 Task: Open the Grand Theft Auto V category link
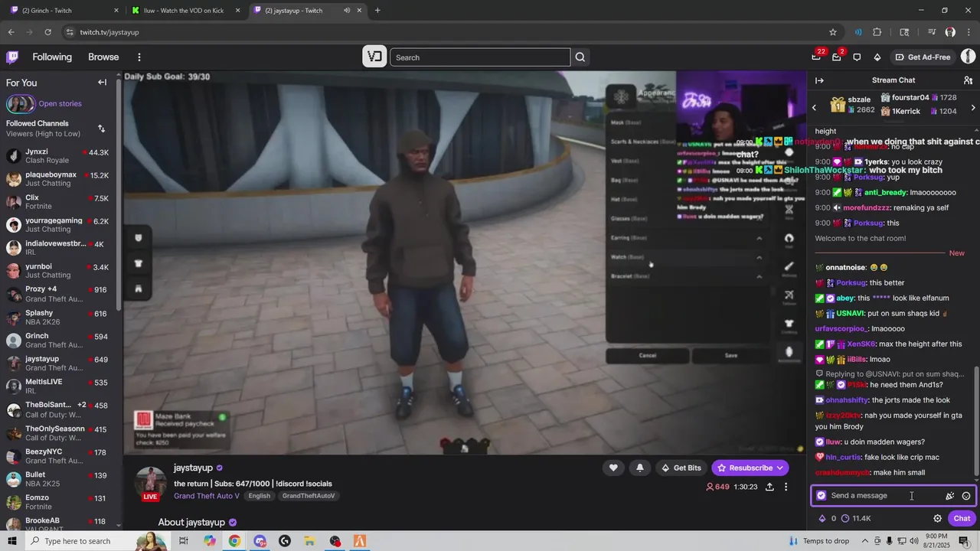(x=207, y=496)
